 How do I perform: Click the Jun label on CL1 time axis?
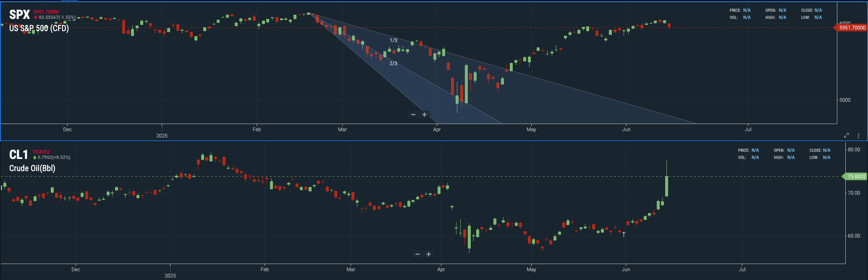pyautogui.click(x=626, y=269)
